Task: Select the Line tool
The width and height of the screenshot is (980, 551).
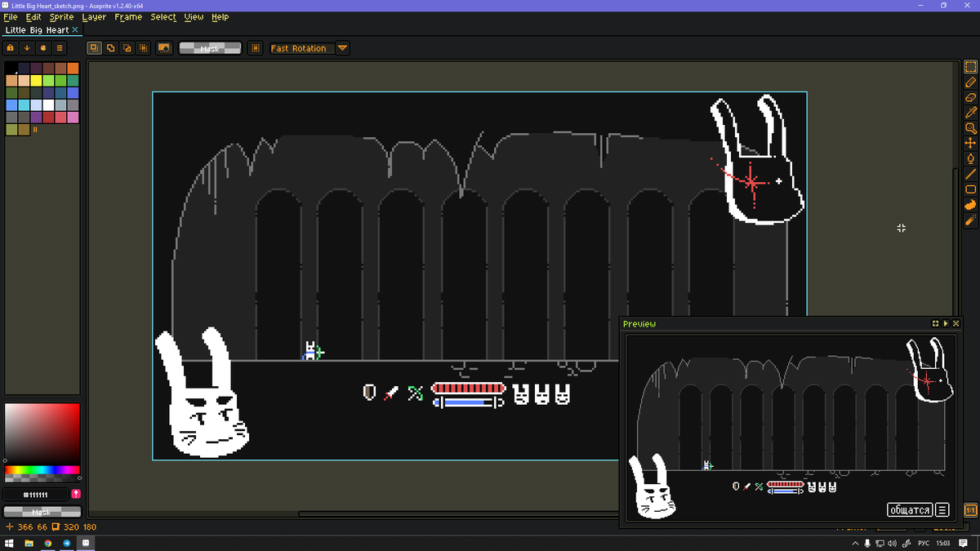Action: point(971,174)
